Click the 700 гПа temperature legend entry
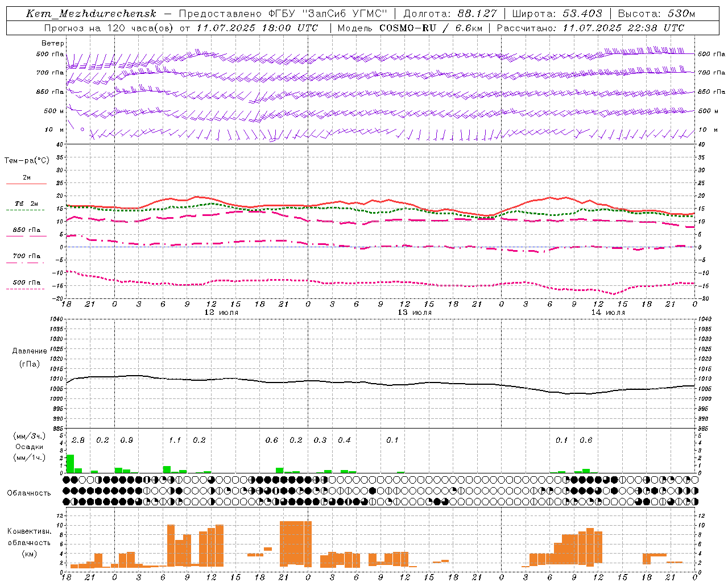728x582 pixels. (x=27, y=256)
